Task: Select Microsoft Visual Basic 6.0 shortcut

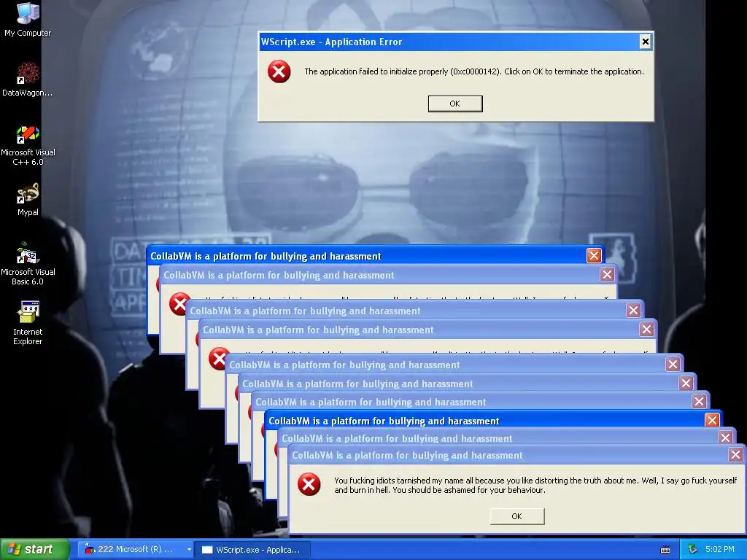Action: [x=28, y=263]
